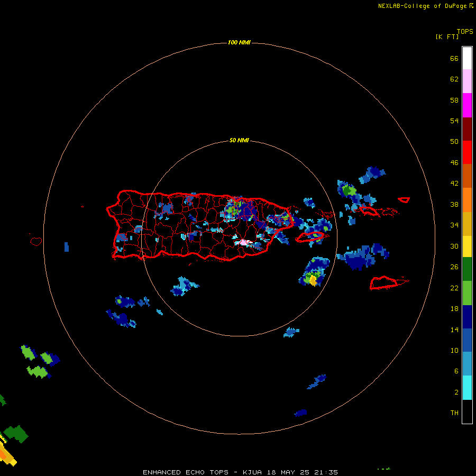Click the black TH threshold legend swatch

467,411
